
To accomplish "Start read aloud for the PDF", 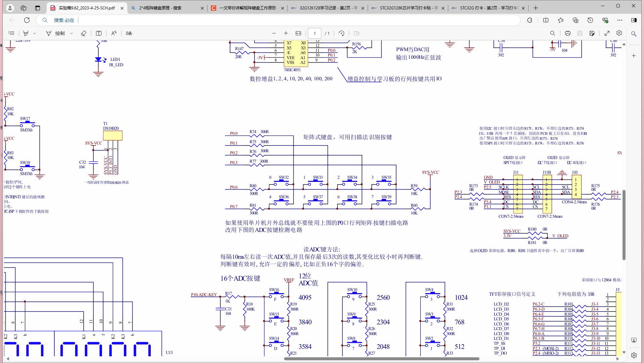I will pos(114,33).
